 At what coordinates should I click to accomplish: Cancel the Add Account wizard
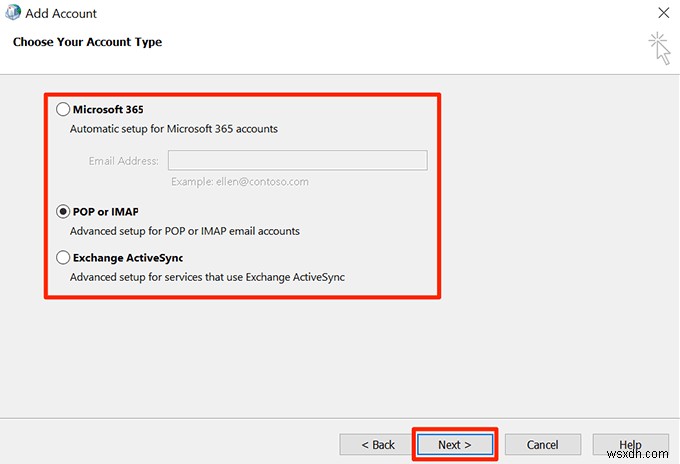click(543, 444)
